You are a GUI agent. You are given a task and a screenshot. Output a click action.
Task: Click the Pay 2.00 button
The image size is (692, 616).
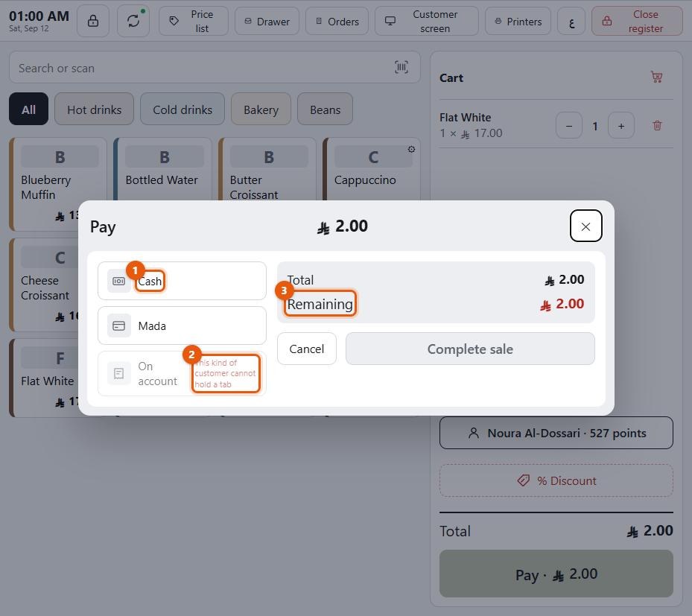click(x=556, y=574)
